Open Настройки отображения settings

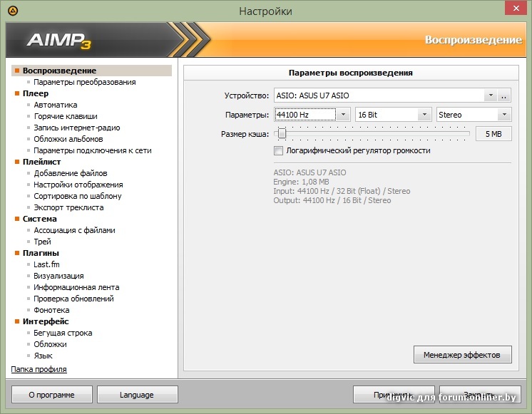point(78,185)
